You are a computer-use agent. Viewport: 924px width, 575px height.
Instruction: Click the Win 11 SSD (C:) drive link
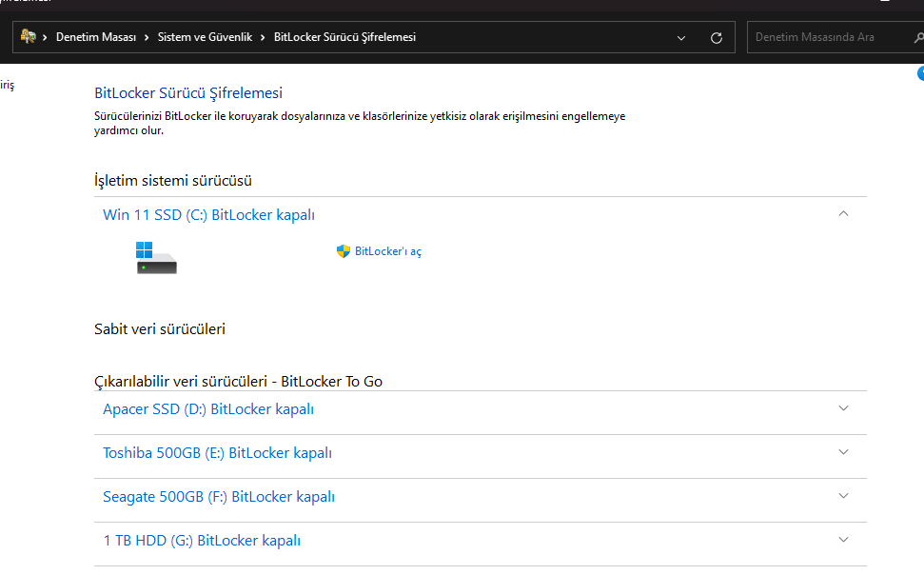[x=208, y=215]
